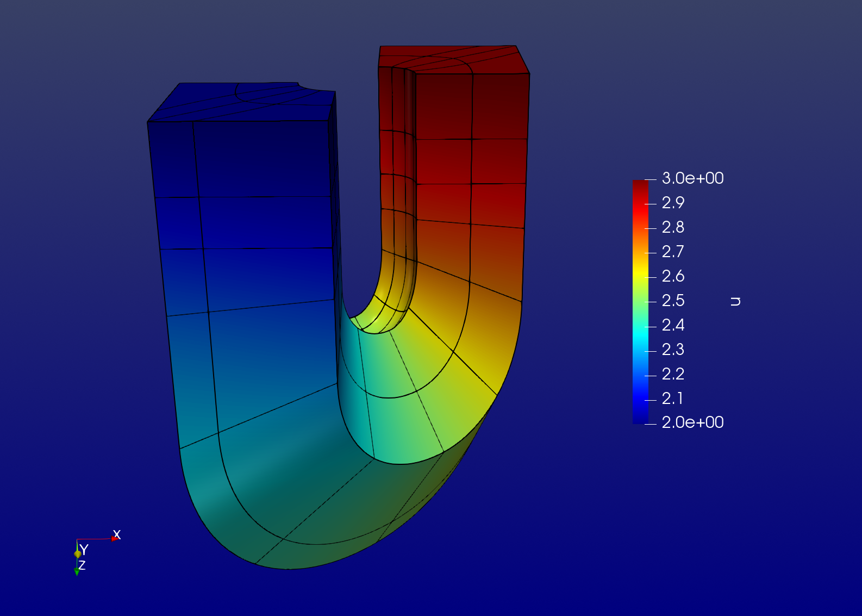Click the 2.9 legend tick label
862x616 pixels.
coord(673,203)
